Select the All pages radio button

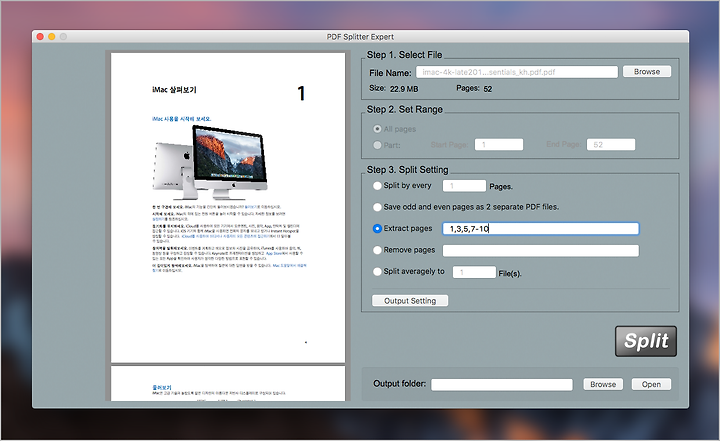(x=377, y=129)
